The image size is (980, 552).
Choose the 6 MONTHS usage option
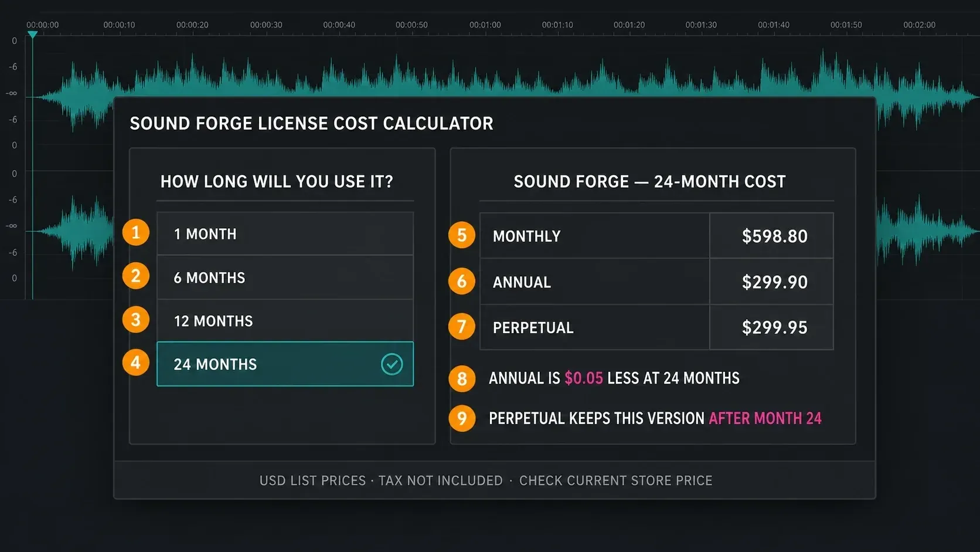point(285,277)
